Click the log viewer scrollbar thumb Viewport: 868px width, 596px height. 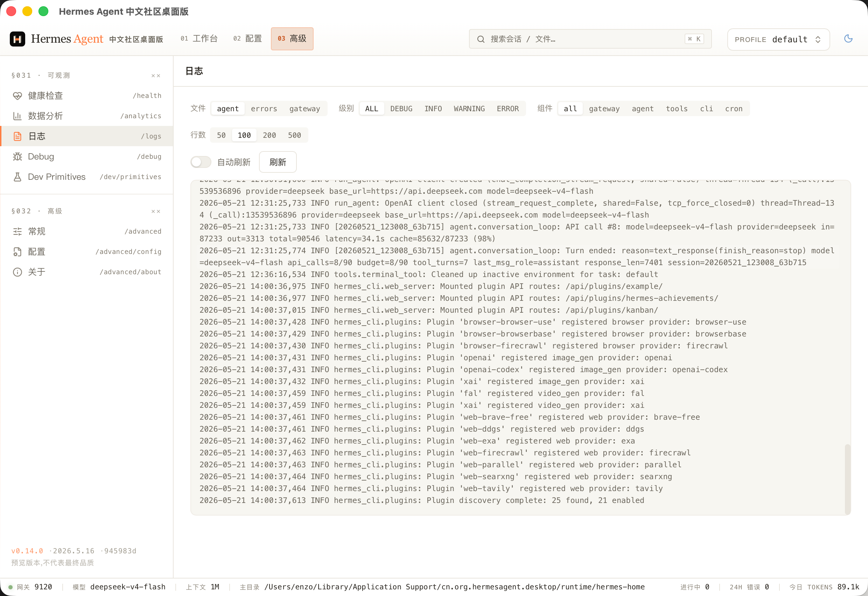[847, 479]
